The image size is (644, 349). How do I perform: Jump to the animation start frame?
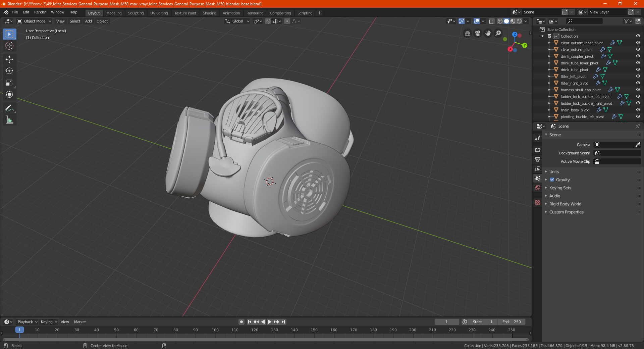point(250,322)
